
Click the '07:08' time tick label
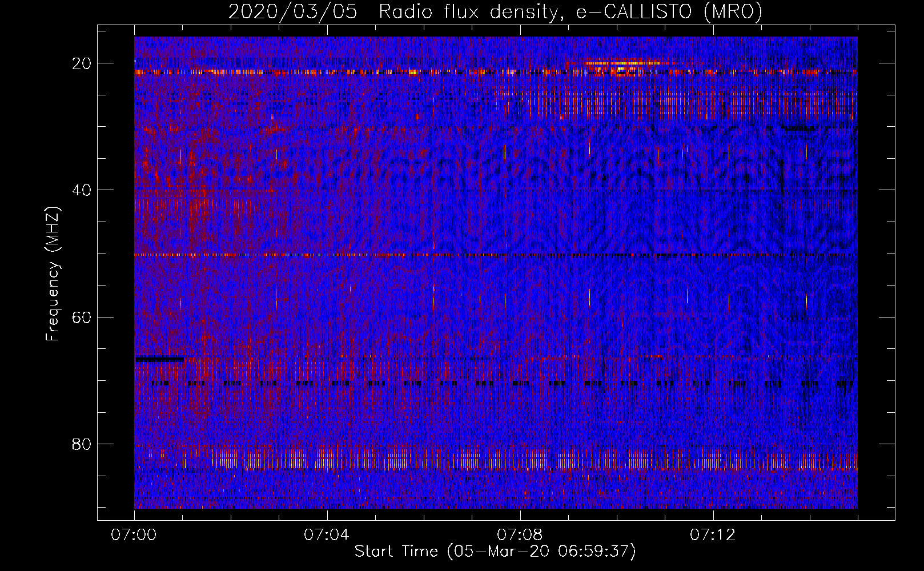520,535
